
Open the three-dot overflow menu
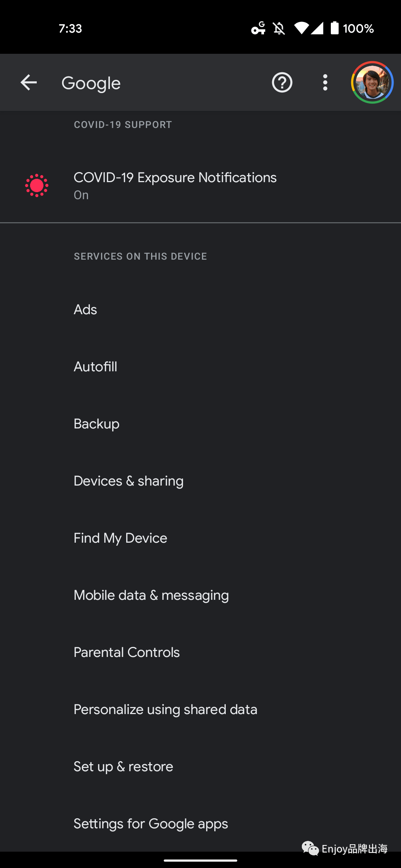tap(325, 82)
